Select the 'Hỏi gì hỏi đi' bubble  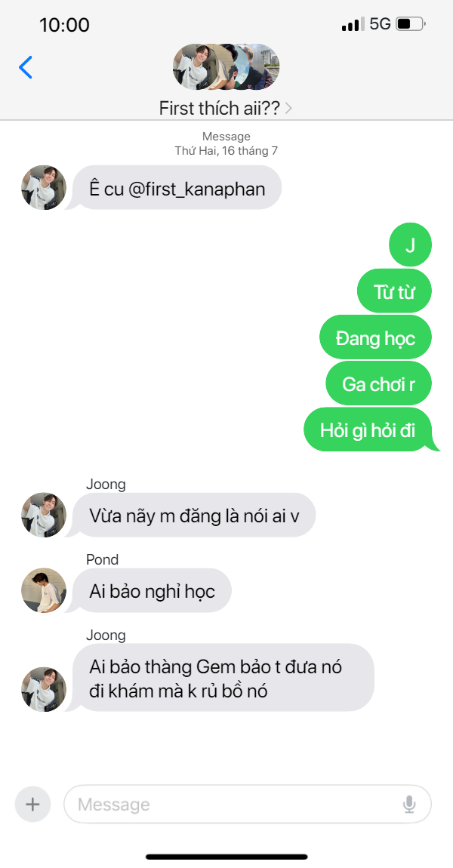[x=370, y=430]
